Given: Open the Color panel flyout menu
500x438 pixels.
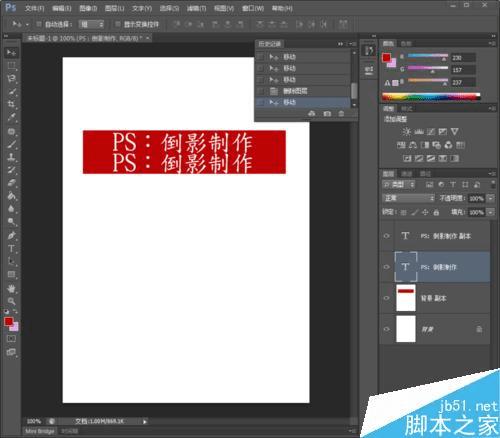Looking at the screenshot, I should coord(492,44).
